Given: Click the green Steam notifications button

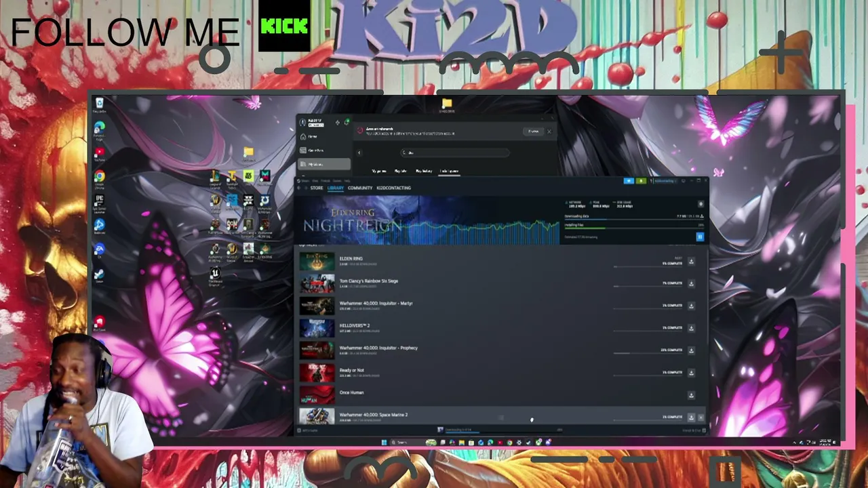Looking at the screenshot, I should 641,181.
